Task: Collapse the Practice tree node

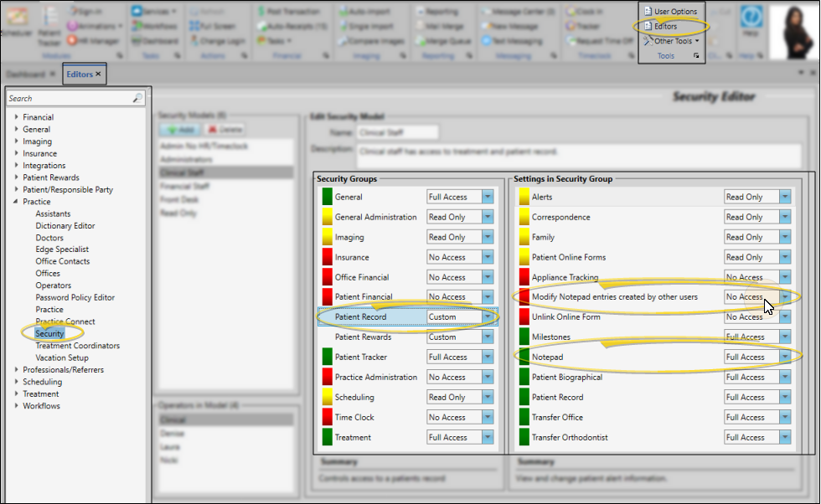Action: pyautogui.click(x=16, y=202)
